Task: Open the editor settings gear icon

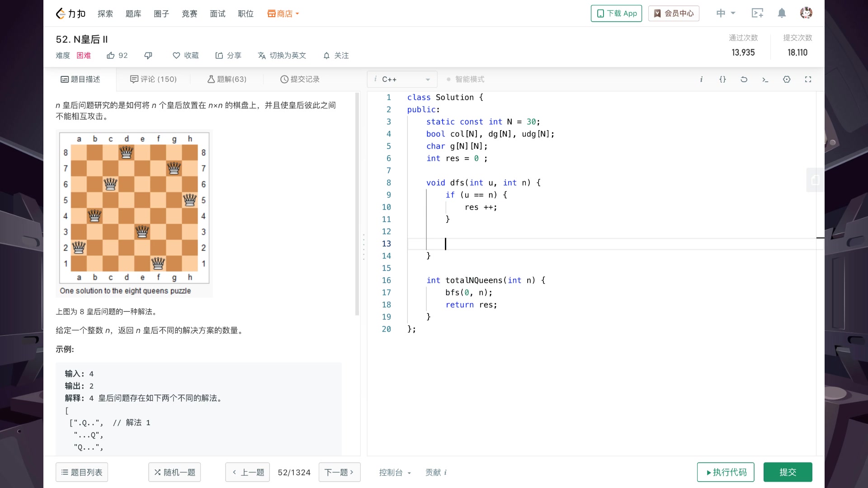Action: pos(787,79)
